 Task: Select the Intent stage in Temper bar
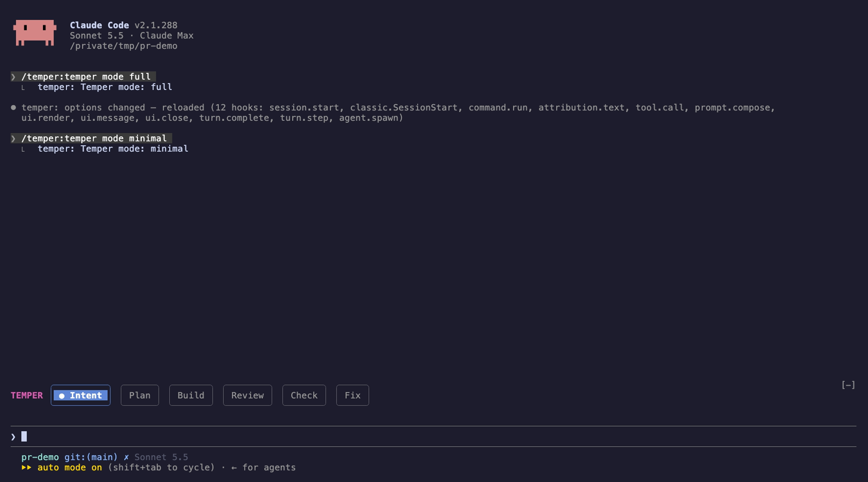click(x=81, y=395)
